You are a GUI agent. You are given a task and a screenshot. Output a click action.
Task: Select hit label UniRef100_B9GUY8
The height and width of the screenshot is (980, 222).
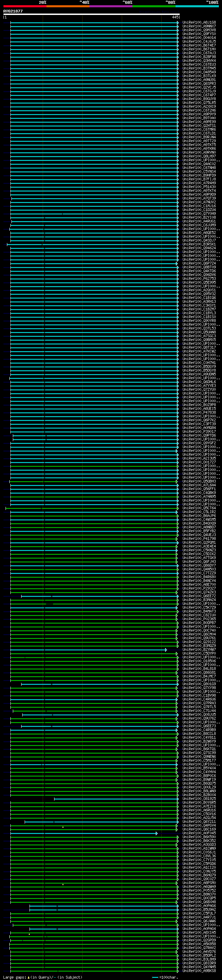click(199, 99)
